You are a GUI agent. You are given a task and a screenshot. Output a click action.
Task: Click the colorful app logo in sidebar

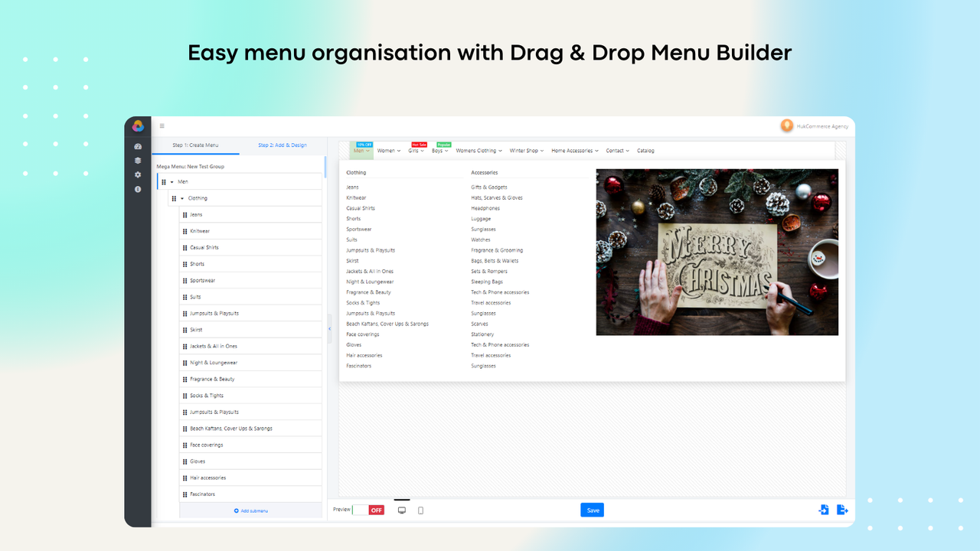coord(138,126)
